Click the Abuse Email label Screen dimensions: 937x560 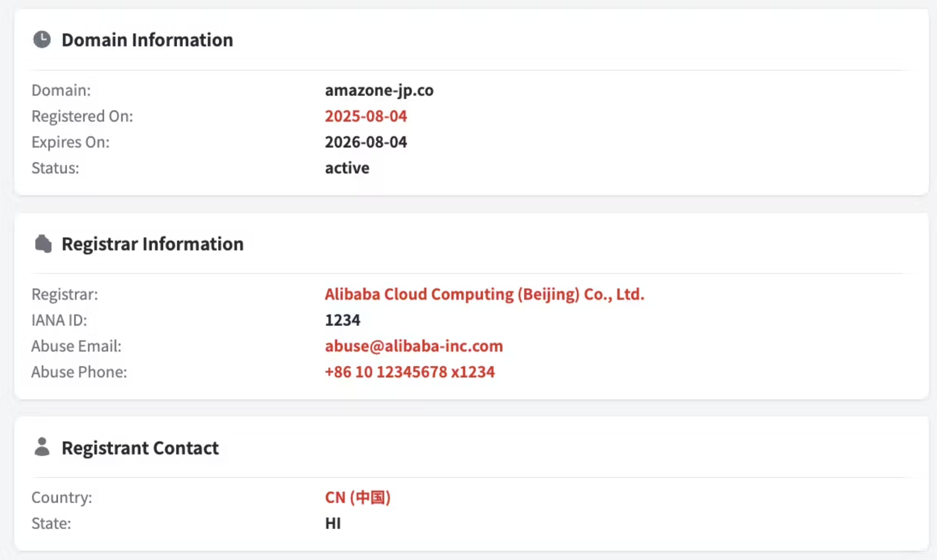[76, 346]
